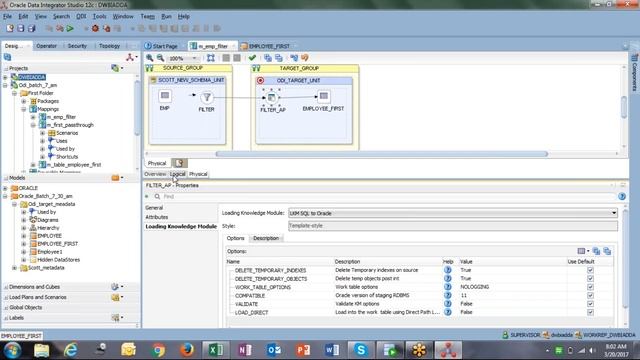Click the red Debug bug icon
Viewport: 640px width, 360px height.
[95, 29]
